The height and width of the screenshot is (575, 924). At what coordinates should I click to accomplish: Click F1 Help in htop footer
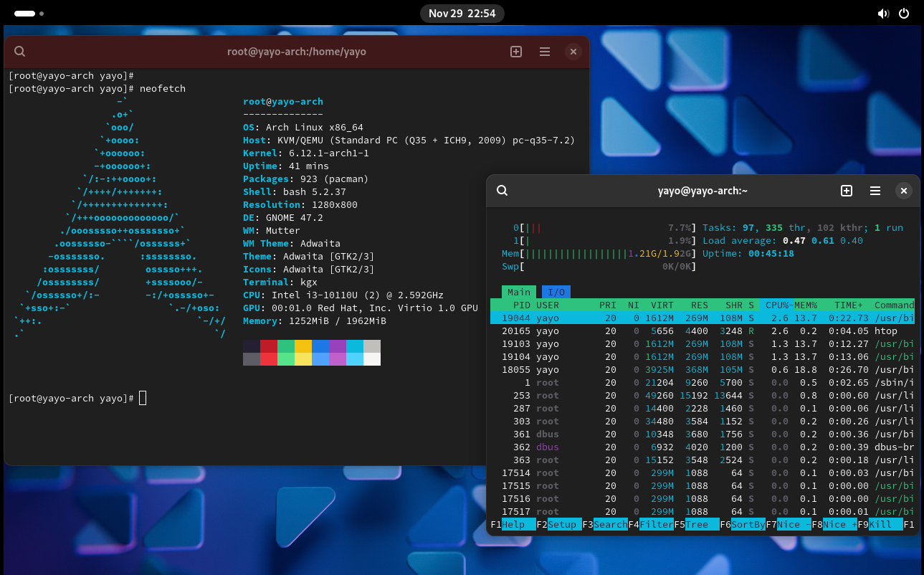pos(513,525)
